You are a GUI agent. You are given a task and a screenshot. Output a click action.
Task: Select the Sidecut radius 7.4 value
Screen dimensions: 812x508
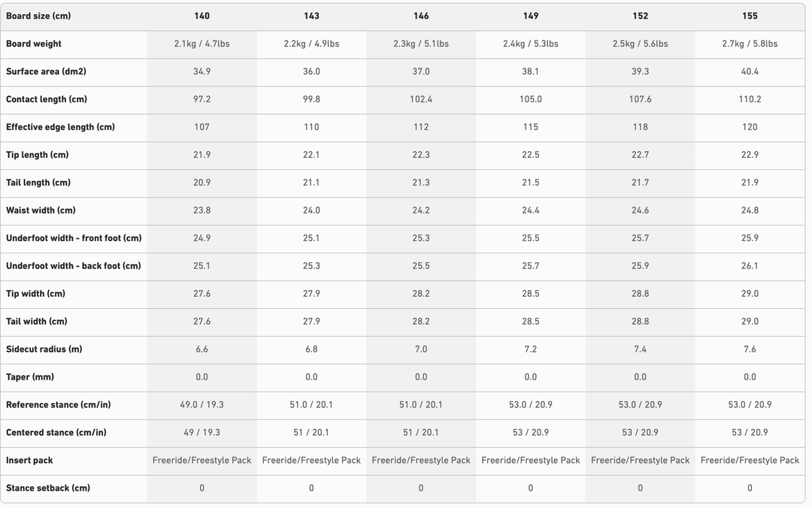pos(640,349)
